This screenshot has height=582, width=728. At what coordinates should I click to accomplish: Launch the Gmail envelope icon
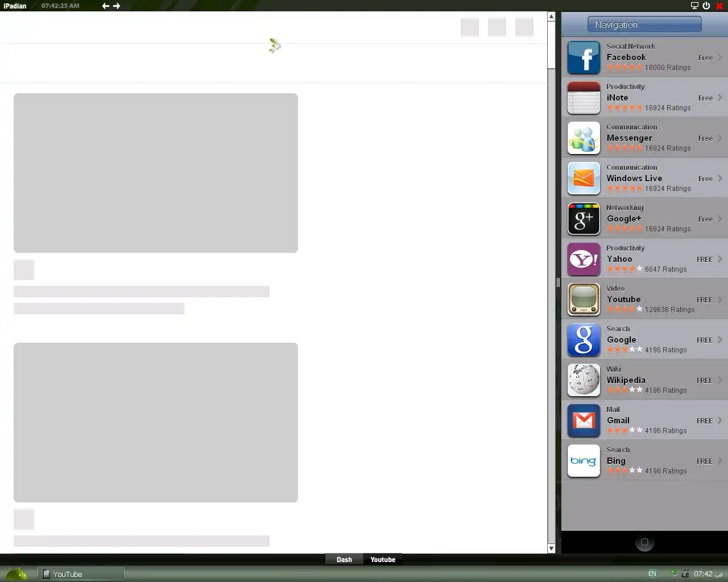click(x=584, y=421)
